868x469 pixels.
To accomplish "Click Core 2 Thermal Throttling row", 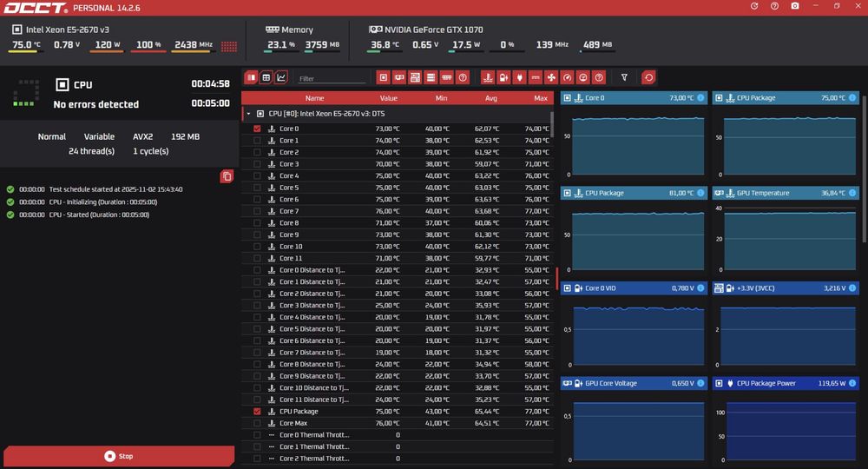I will click(x=398, y=459).
